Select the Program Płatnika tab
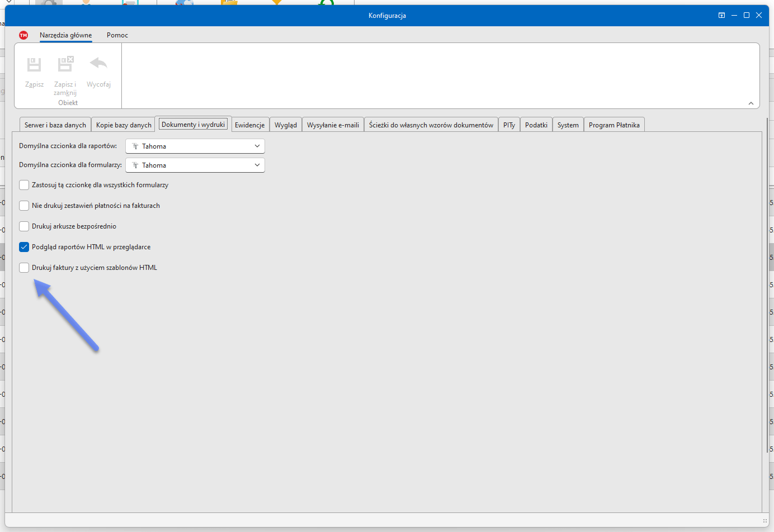The height and width of the screenshot is (532, 774). click(613, 125)
